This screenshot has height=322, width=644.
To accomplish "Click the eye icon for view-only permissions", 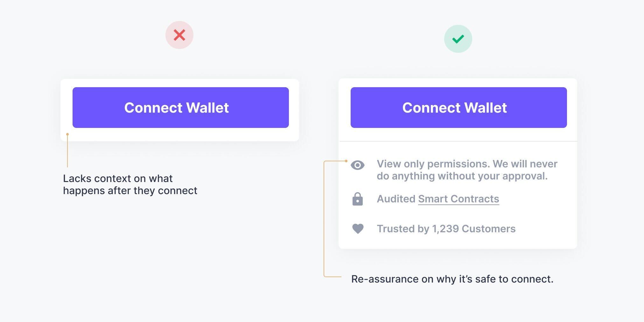I will (358, 165).
